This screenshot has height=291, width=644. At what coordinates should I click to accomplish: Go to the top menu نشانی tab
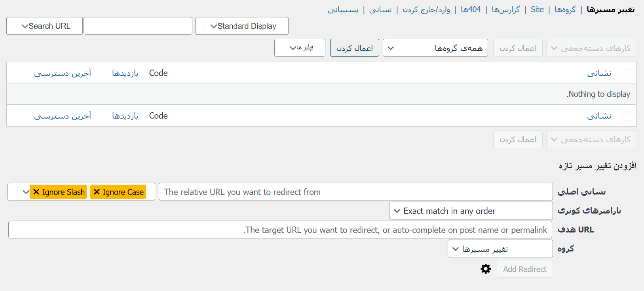pyautogui.click(x=380, y=9)
